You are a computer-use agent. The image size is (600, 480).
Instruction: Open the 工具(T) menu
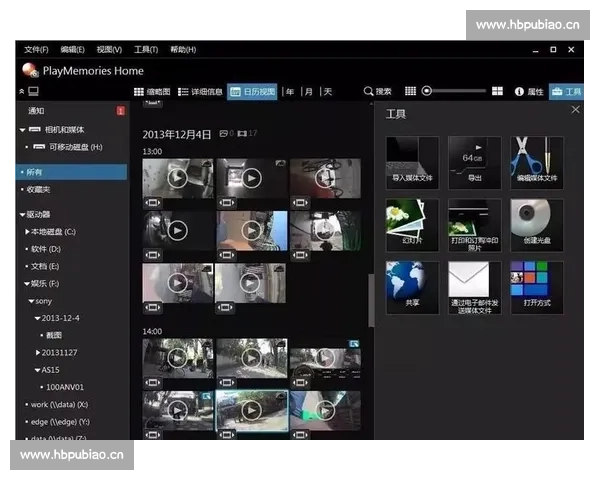pyautogui.click(x=146, y=49)
